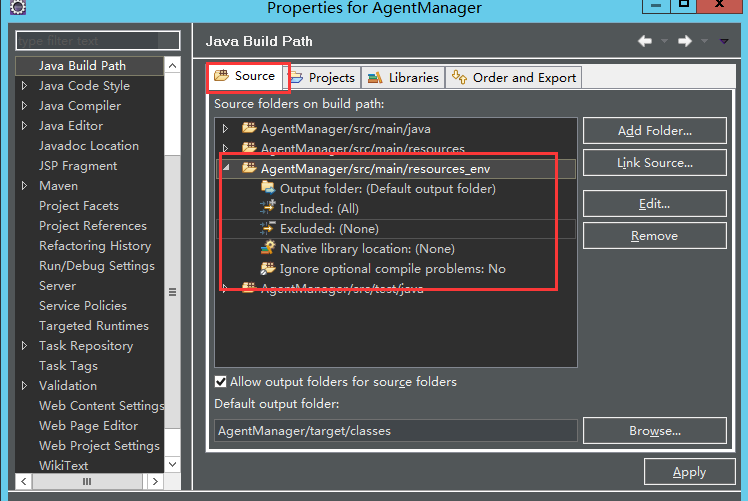Click sidebar horizontal scroll left arrow
The width and height of the screenshot is (748, 501).
coord(24,481)
